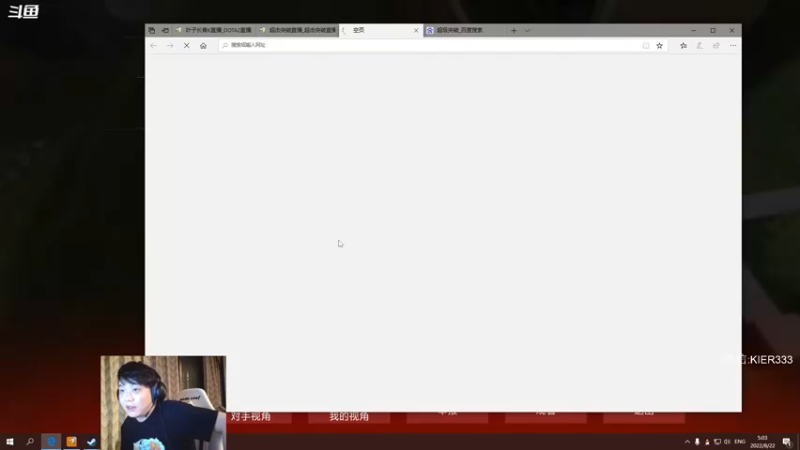Screen dimensions: 800x450
Task: Show hidden system tray icons chevron
Action: coord(687,442)
